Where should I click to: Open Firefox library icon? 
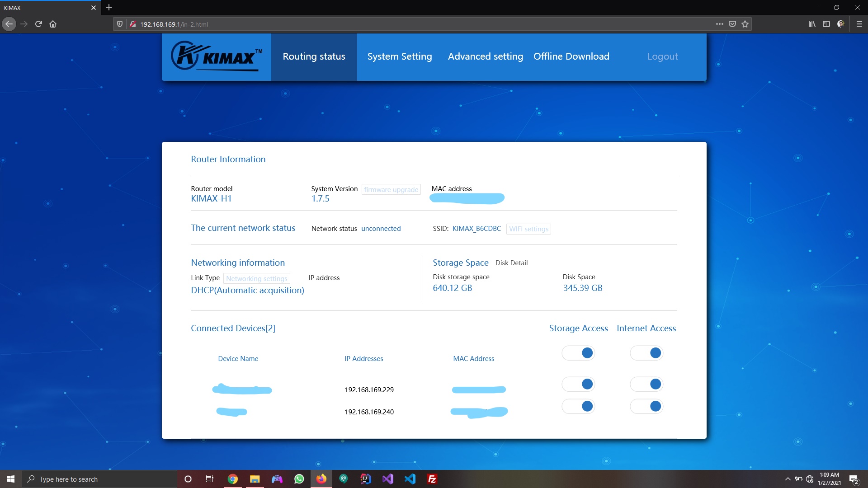tap(812, 24)
